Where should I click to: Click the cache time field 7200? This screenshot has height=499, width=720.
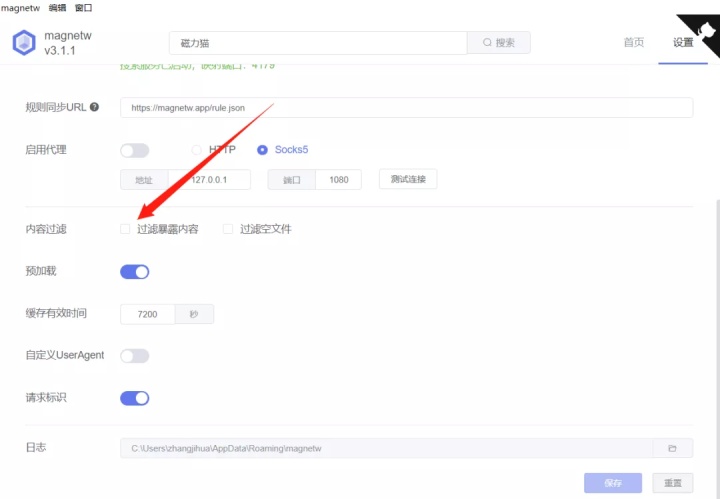coord(147,314)
